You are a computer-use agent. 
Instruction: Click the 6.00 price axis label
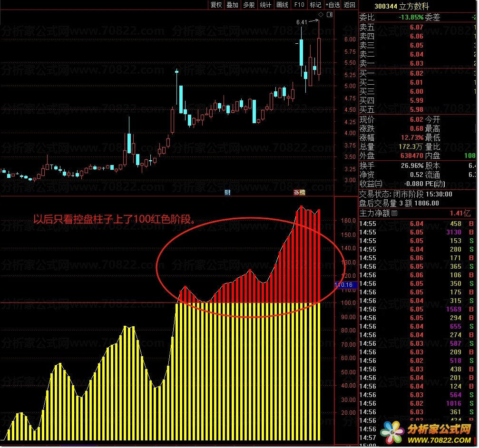coord(350,39)
